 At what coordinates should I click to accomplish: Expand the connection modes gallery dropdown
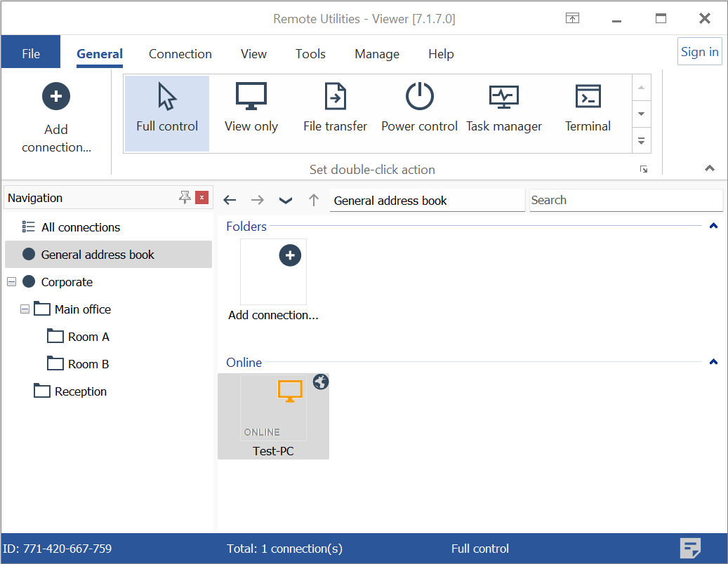(x=640, y=140)
